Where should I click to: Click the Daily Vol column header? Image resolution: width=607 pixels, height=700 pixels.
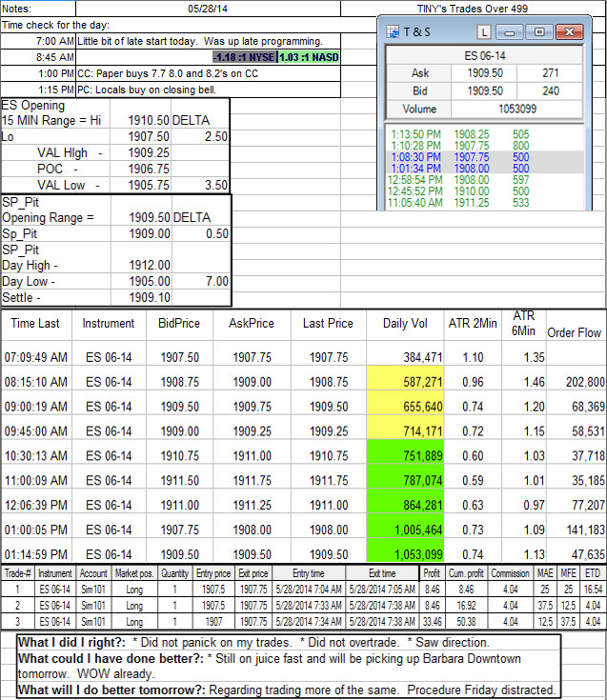point(405,323)
